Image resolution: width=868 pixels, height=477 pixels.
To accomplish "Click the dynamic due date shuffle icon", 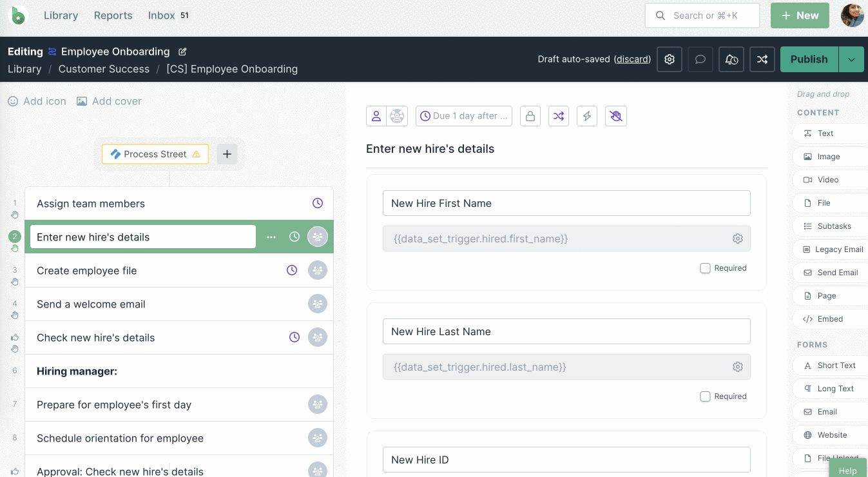I will (x=559, y=116).
